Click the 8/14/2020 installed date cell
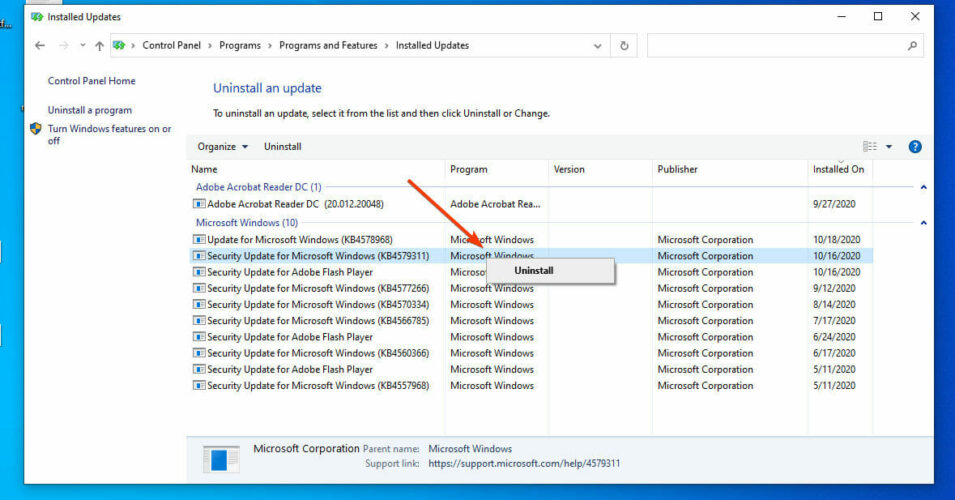 coord(834,305)
